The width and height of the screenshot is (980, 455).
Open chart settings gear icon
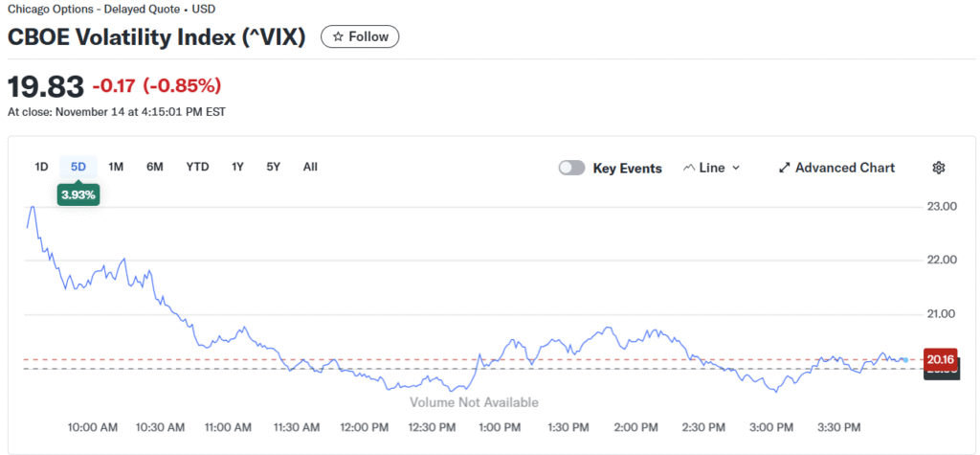tap(938, 168)
